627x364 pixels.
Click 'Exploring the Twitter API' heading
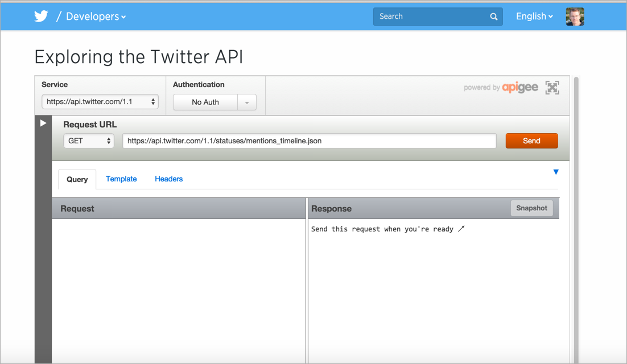139,57
